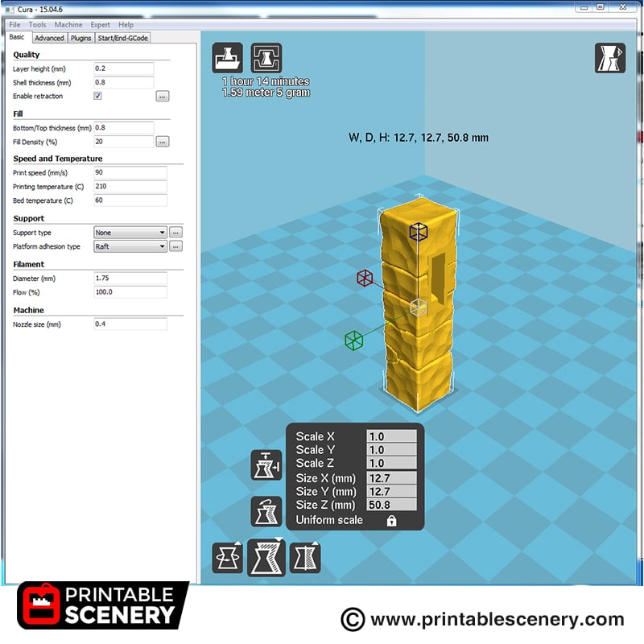
Task: Switch to the Plugins tab
Action: point(81,38)
